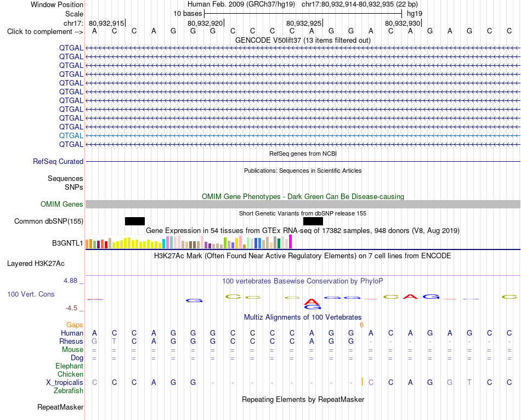Open the RefSeq Curated track label
521x420 pixels.
pyautogui.click(x=58, y=162)
